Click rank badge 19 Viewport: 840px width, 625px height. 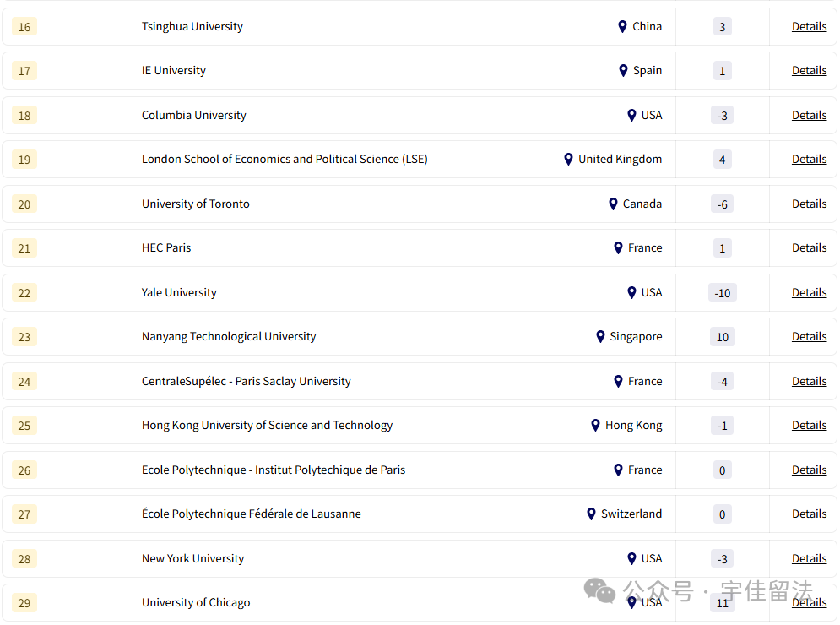coord(24,159)
